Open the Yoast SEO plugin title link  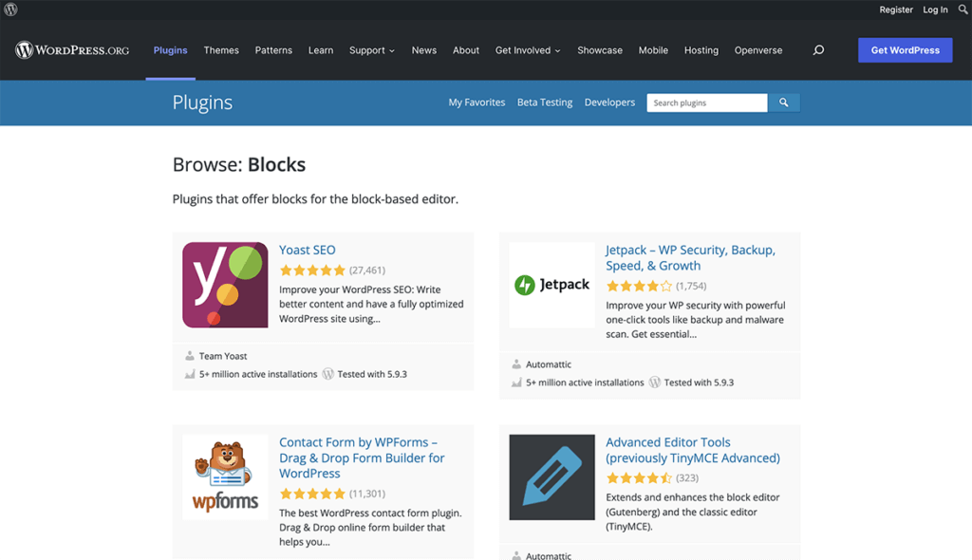coord(308,250)
